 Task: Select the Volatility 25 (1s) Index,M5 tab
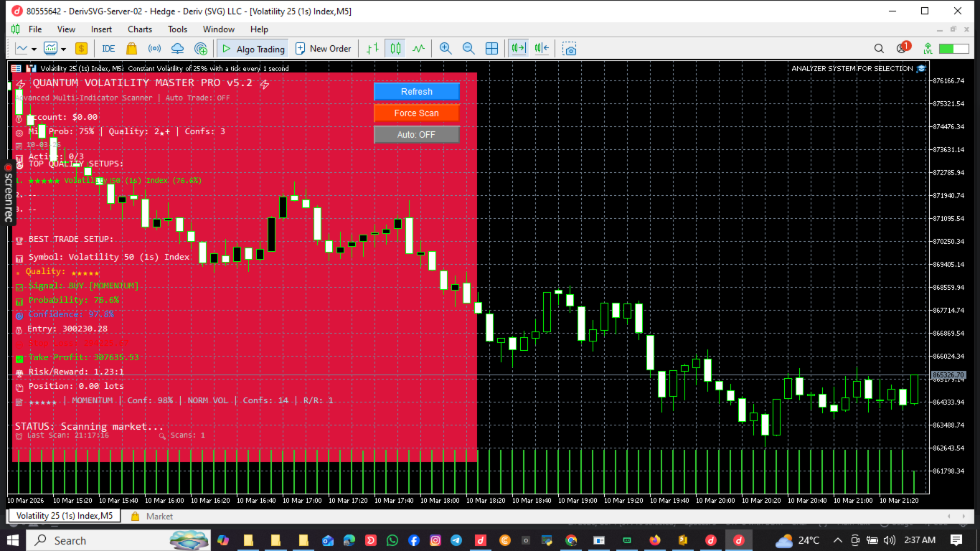tap(63, 516)
